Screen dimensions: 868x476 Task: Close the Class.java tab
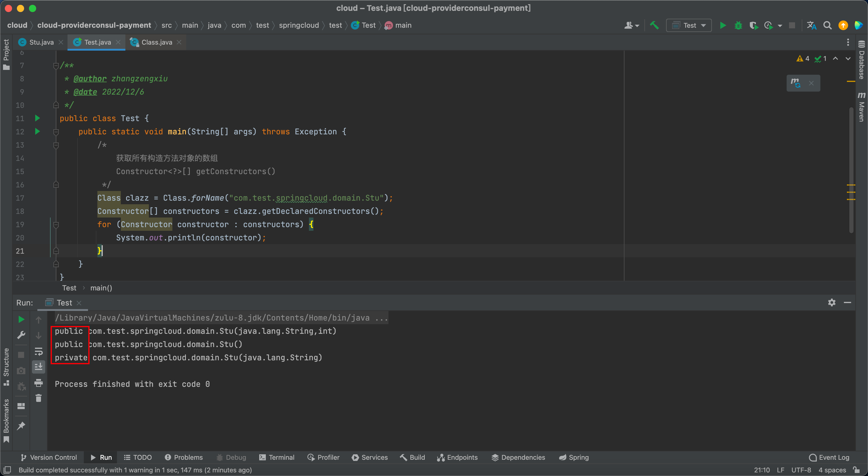pos(179,42)
